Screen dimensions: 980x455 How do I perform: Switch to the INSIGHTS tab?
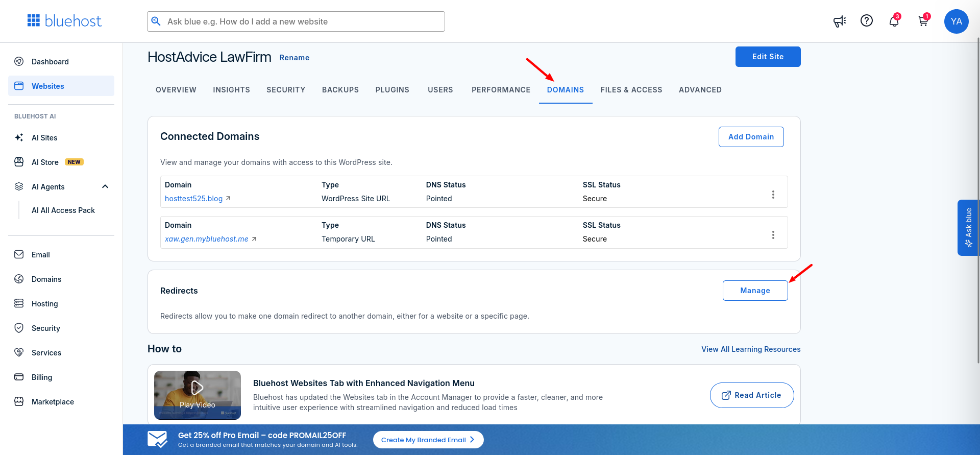tap(231, 90)
